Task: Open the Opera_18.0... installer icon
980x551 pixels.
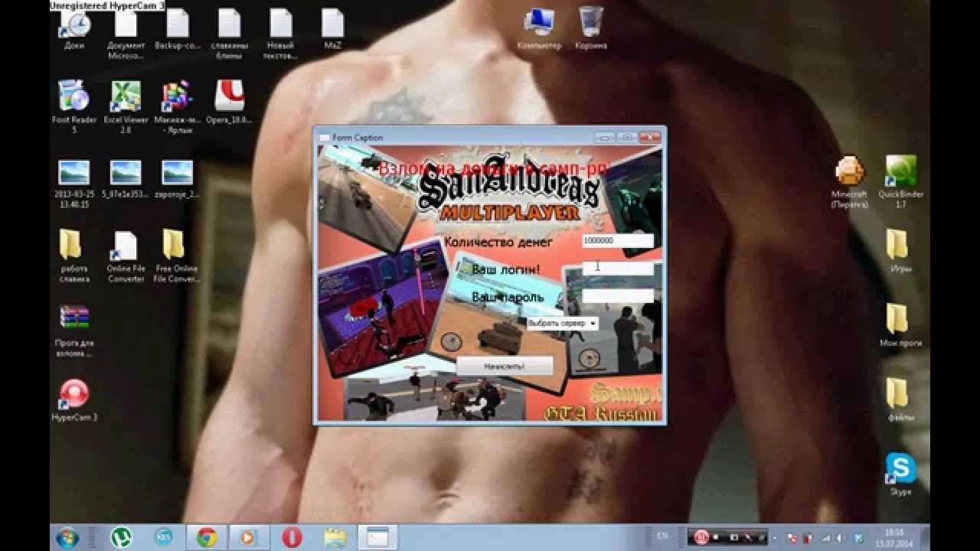Action: click(230, 103)
